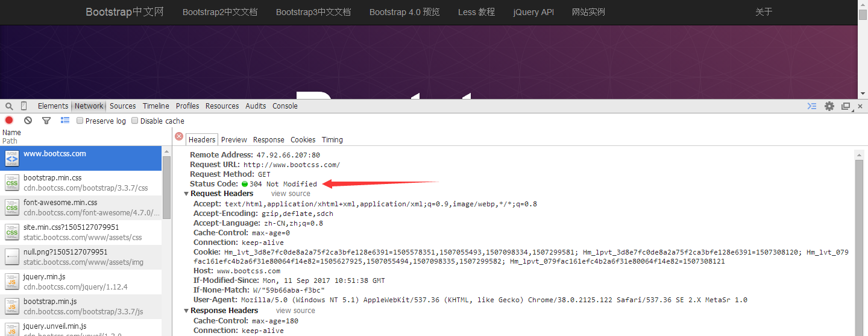Open the Response tab

pyautogui.click(x=269, y=140)
